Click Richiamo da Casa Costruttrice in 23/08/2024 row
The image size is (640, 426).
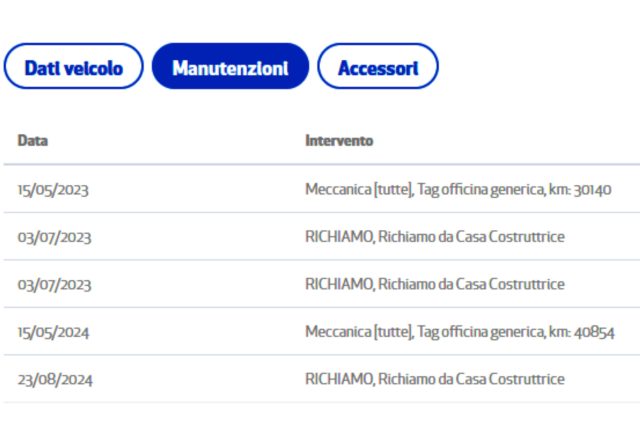(x=471, y=379)
